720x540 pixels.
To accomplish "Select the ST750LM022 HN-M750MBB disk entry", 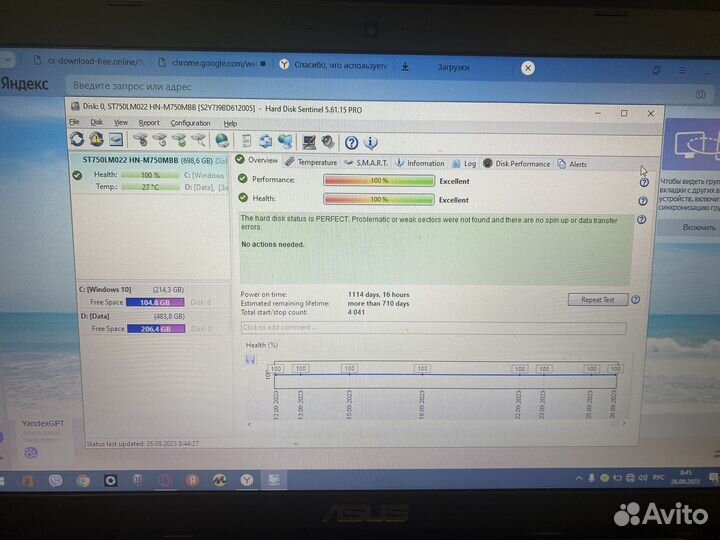I will (x=152, y=174).
